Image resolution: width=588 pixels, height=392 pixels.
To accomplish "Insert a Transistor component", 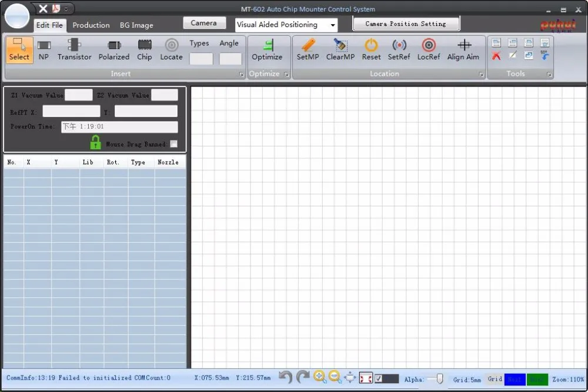I will point(74,50).
